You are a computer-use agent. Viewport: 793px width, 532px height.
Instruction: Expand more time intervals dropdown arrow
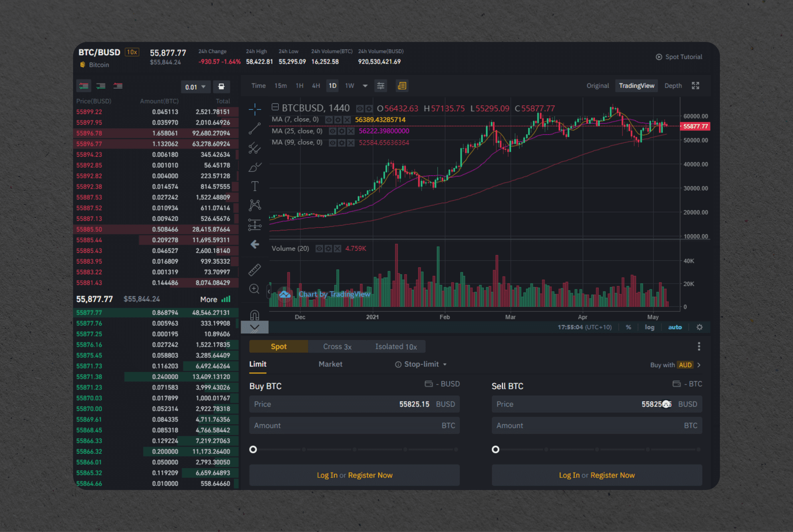[365, 86]
